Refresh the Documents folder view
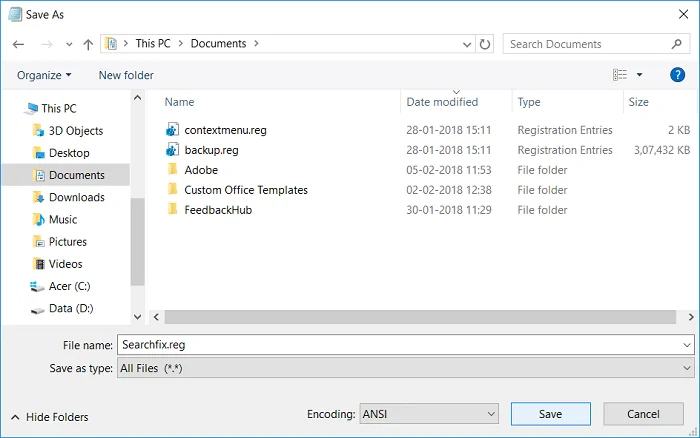The image size is (700, 438). click(484, 44)
